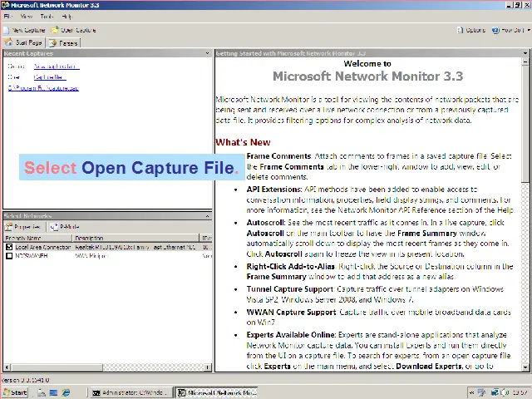Collapse the Recent Captures panel
Image resolution: width=532 pixels, height=399 pixels.
click(x=207, y=53)
